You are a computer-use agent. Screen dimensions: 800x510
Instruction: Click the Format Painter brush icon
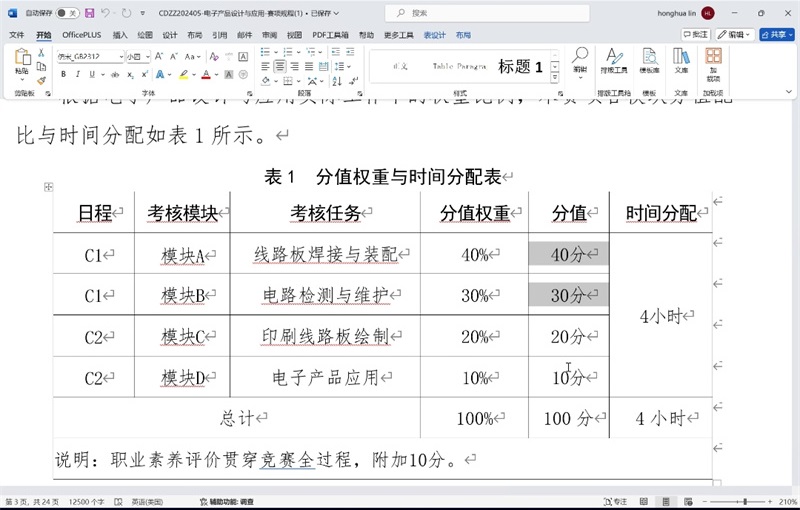pos(41,80)
